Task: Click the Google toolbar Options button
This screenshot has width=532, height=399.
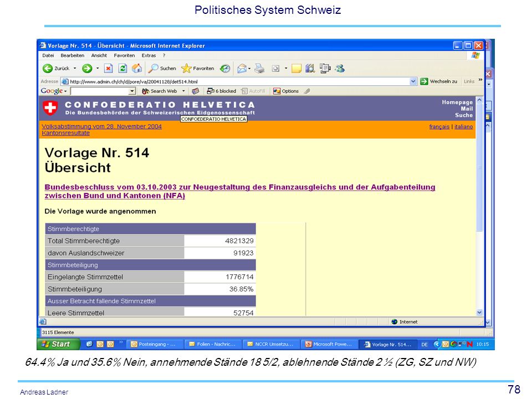Action: [x=286, y=91]
